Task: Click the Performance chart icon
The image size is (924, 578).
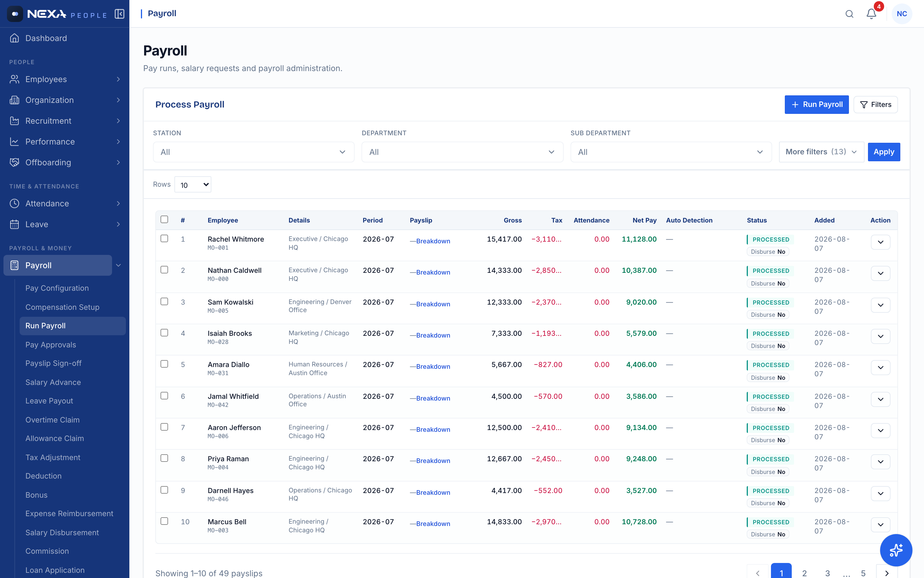Action: 14,142
